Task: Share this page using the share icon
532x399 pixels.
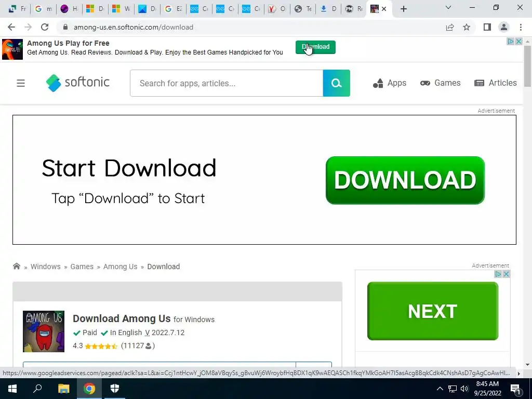Action: pos(450,27)
